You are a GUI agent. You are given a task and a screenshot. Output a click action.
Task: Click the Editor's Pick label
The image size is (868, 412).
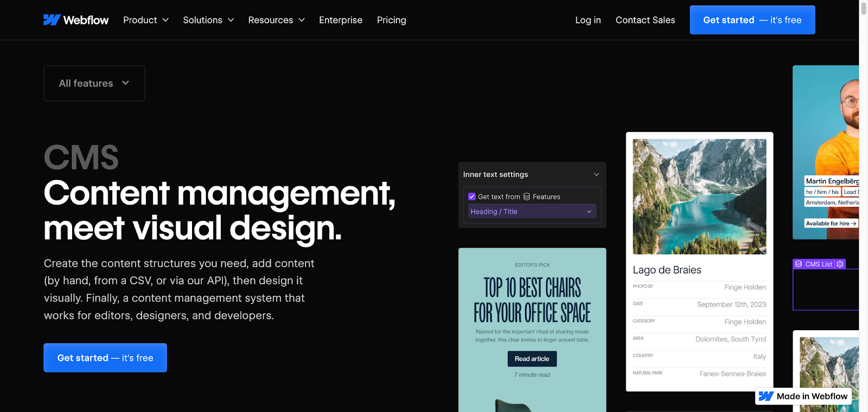click(x=532, y=265)
